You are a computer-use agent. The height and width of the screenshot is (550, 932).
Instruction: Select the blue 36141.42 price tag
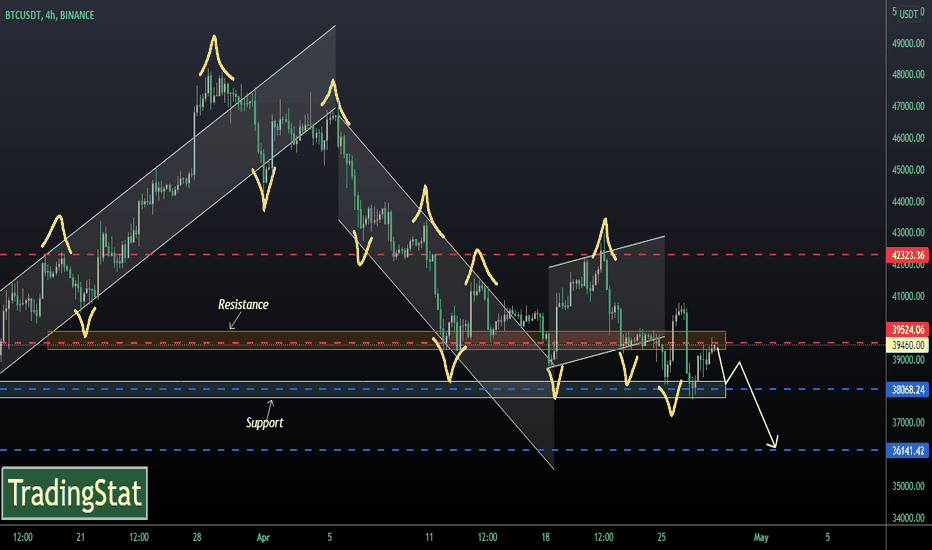pyautogui.click(x=908, y=450)
